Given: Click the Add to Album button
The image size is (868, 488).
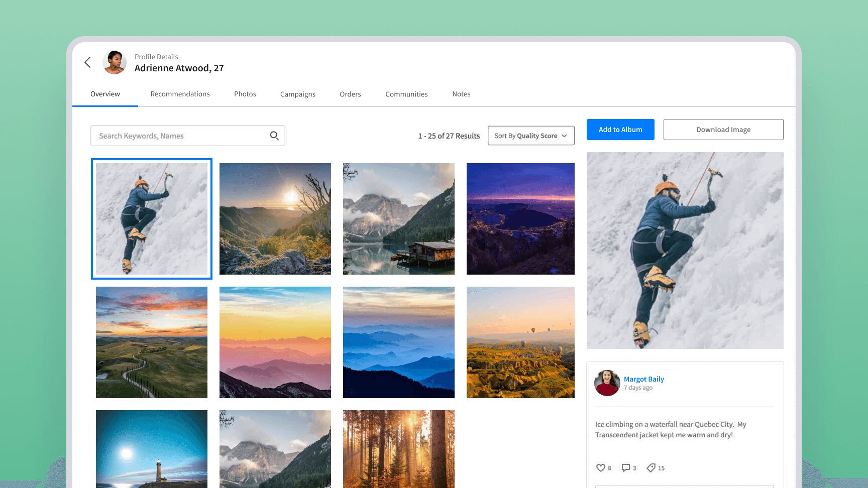Looking at the screenshot, I should pos(620,130).
